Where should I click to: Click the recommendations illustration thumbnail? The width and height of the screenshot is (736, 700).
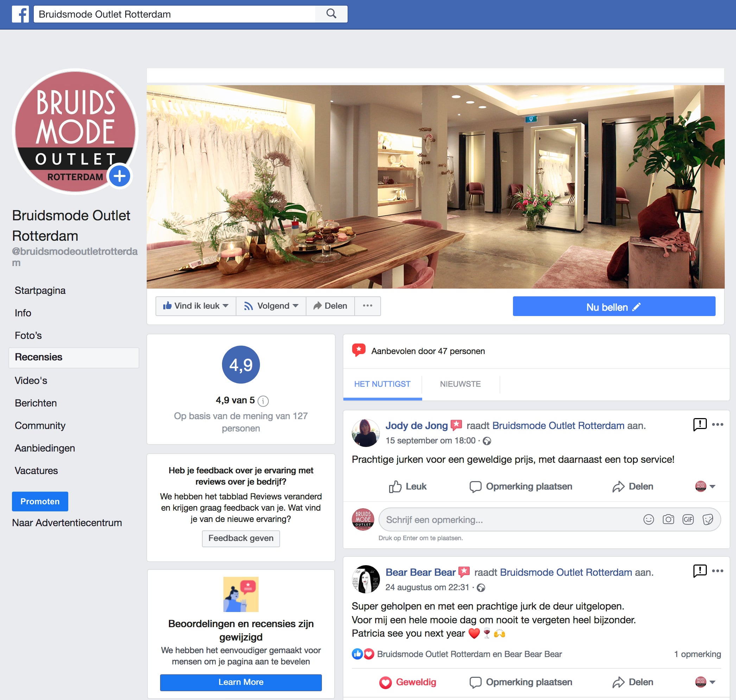tap(241, 594)
